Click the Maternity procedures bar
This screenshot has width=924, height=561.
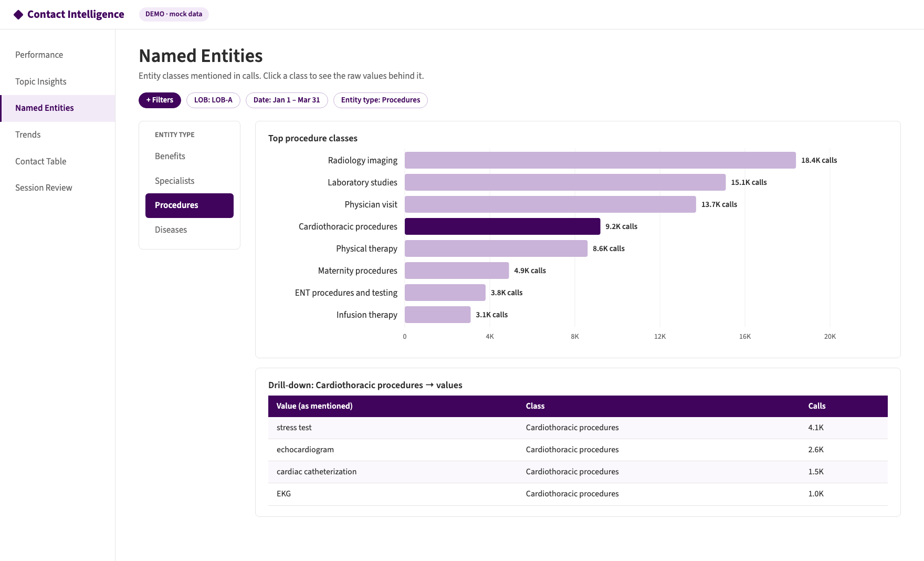click(457, 271)
